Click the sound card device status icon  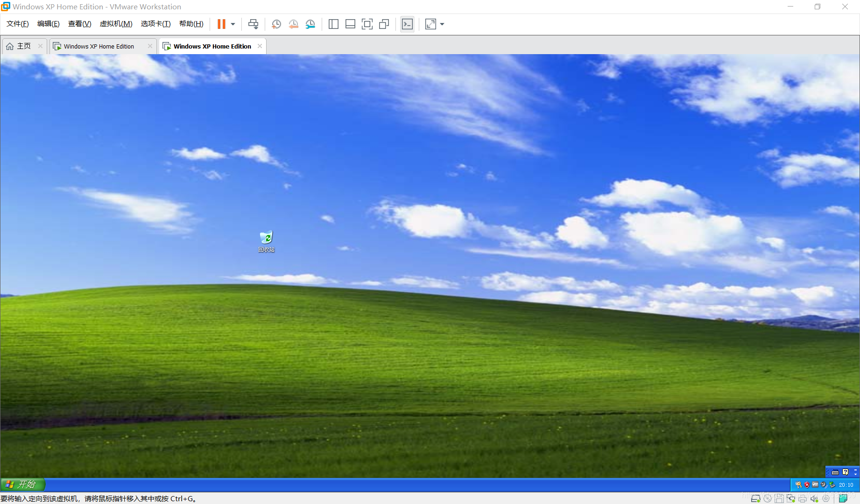coord(814,498)
